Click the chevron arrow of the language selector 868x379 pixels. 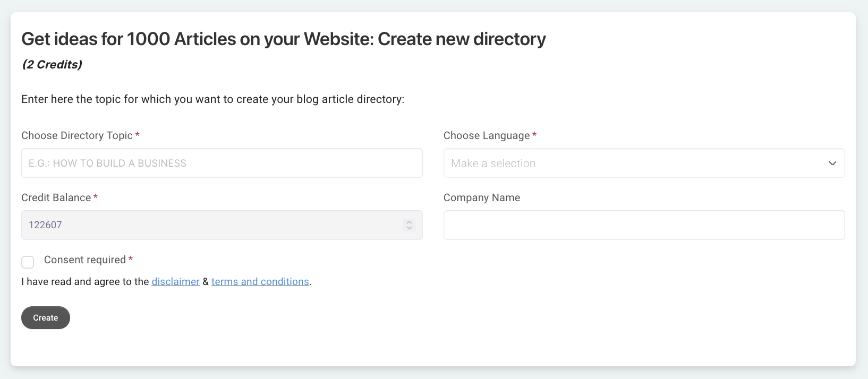pos(832,163)
